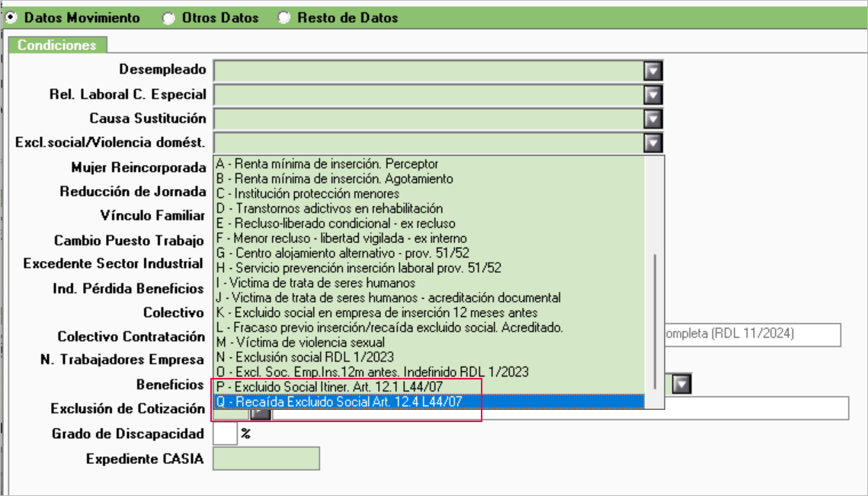868x496 pixels.
Task: Open the Beneficios dropdown arrow
Action: pos(682,384)
